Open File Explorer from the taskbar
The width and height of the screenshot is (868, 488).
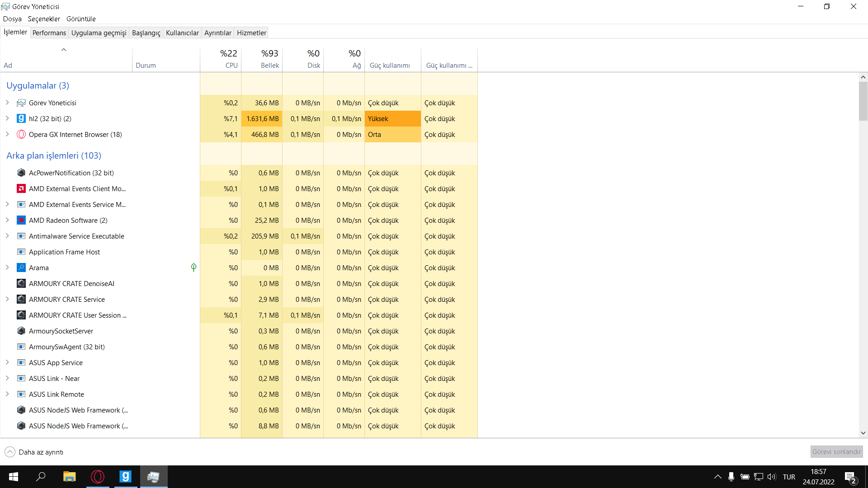point(69,477)
